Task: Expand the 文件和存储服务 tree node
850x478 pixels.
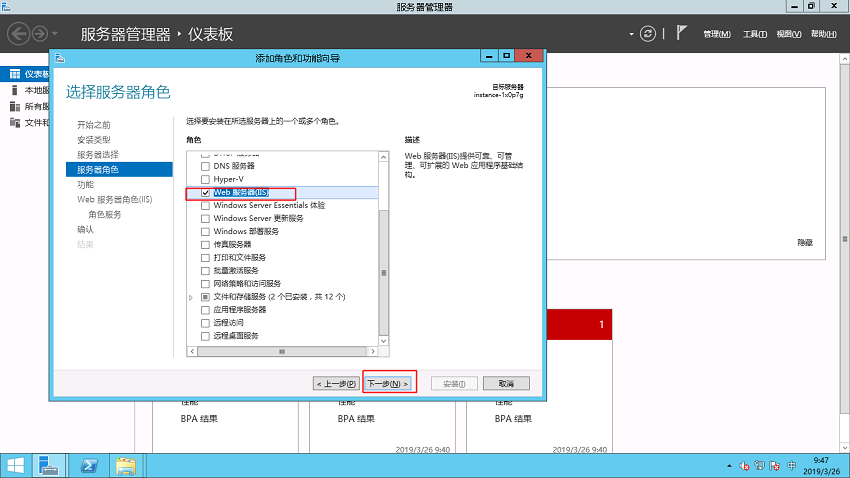Action: (191, 298)
